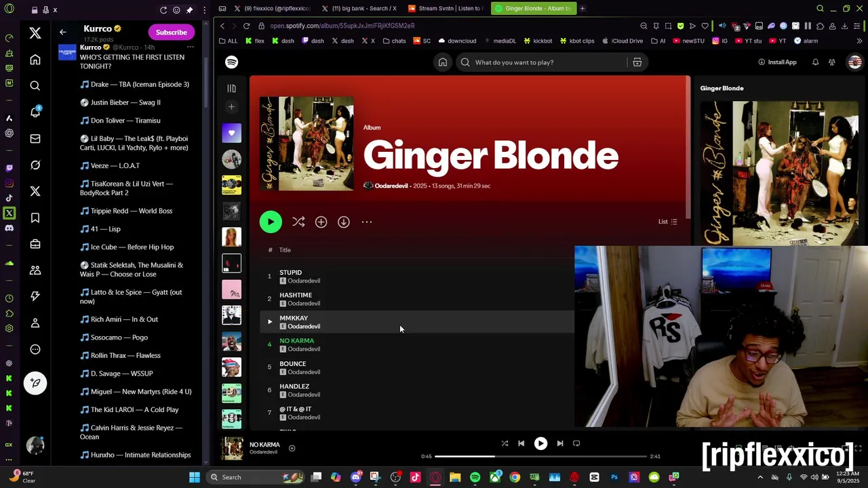Image resolution: width=868 pixels, height=488 pixels.
Task: Go to Spotify Home icon
Action: point(443,62)
